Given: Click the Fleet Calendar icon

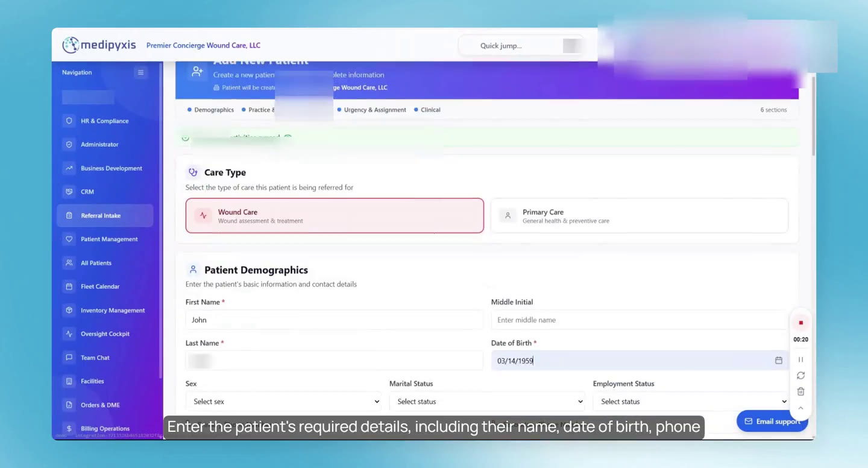Looking at the screenshot, I should click(69, 286).
